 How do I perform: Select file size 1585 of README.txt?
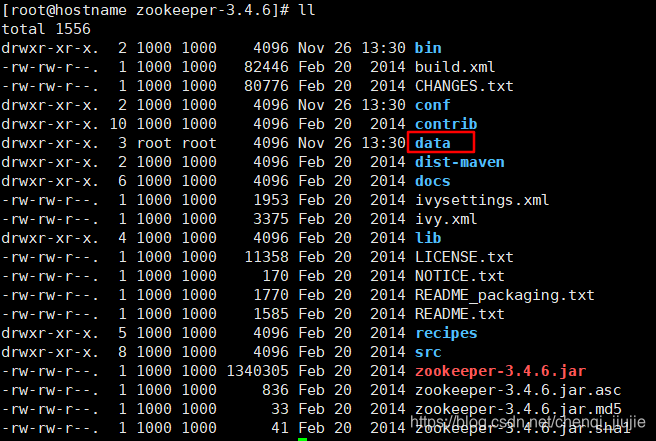click(271, 314)
